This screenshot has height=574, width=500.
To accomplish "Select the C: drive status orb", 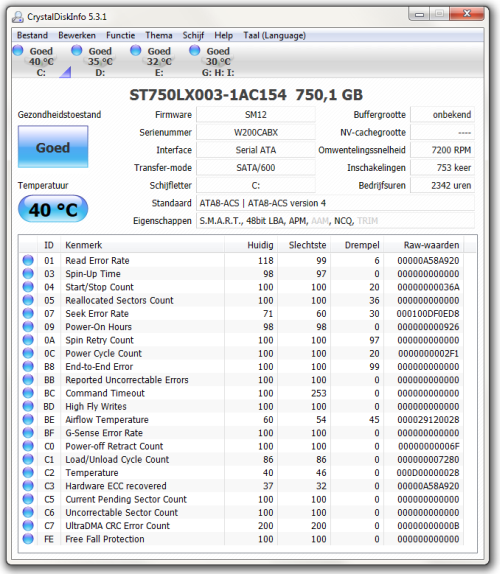I will 18,50.
